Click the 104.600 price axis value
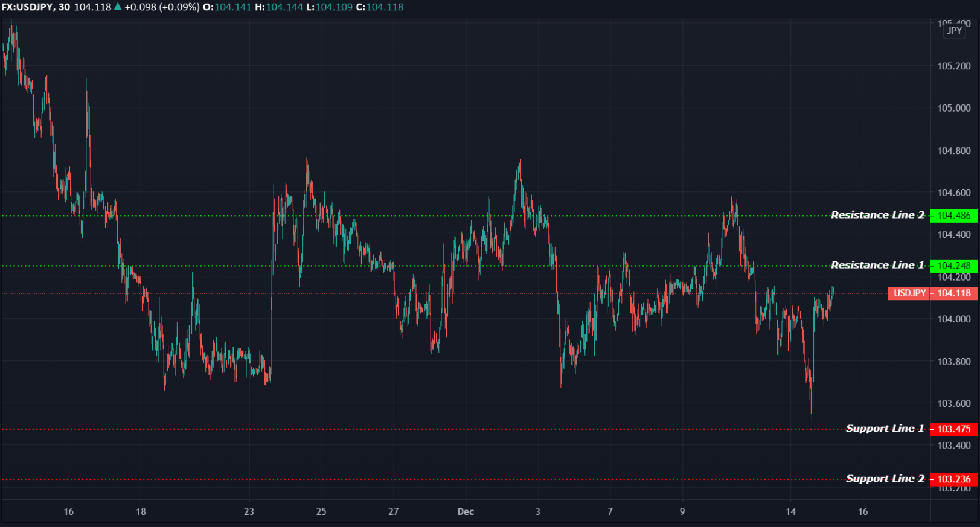980x527 pixels. click(954, 193)
